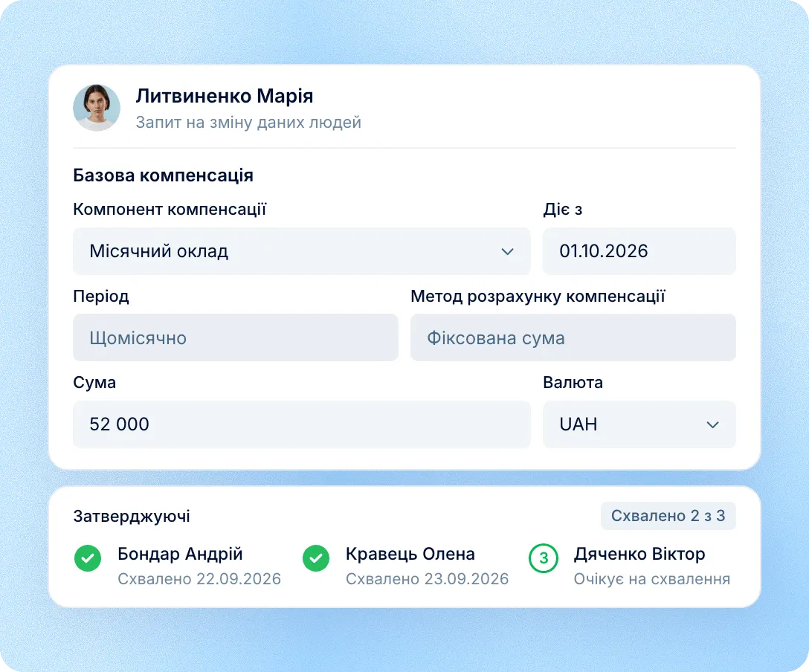Select the name Литвиненко Марія
809x672 pixels.
(225, 96)
